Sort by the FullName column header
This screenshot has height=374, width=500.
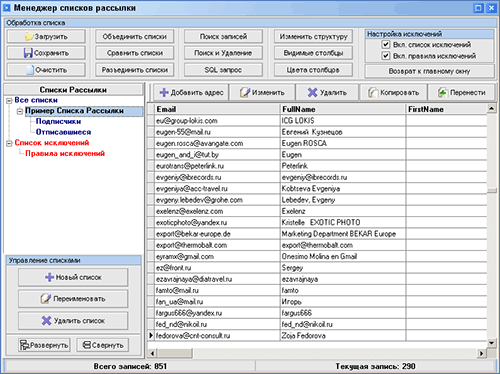(x=343, y=109)
